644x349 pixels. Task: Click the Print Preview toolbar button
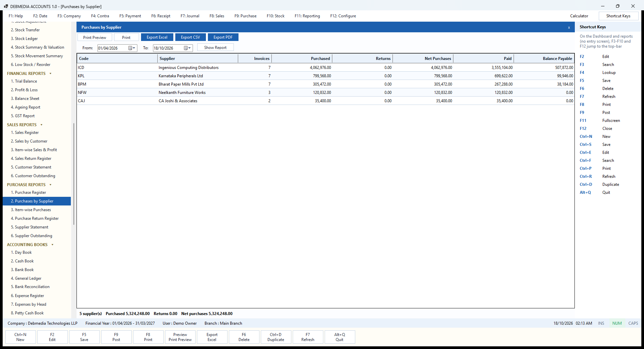click(x=95, y=37)
